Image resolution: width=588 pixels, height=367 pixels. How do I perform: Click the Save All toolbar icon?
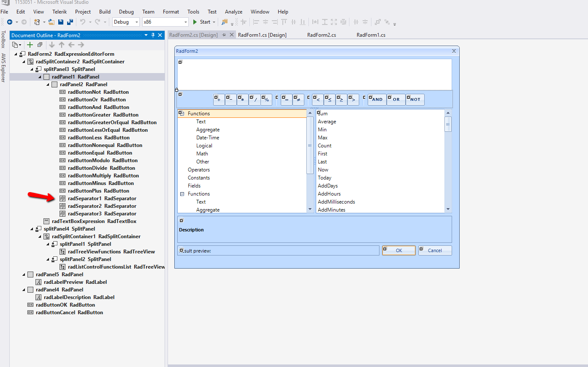(70, 22)
